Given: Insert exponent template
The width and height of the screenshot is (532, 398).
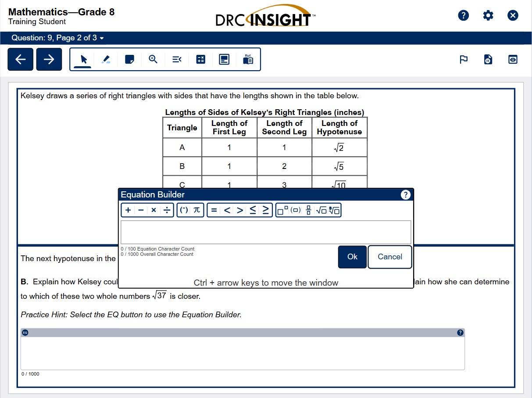Looking at the screenshot, I should click(282, 210).
